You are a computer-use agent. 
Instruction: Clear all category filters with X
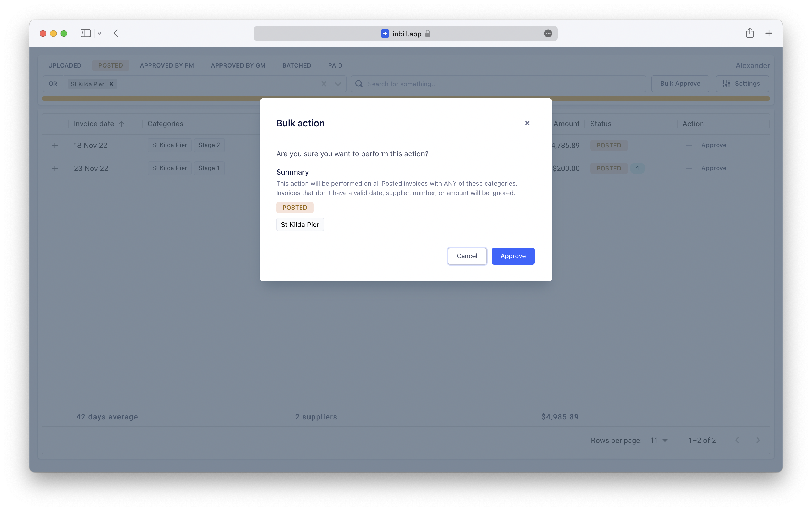pyautogui.click(x=323, y=84)
